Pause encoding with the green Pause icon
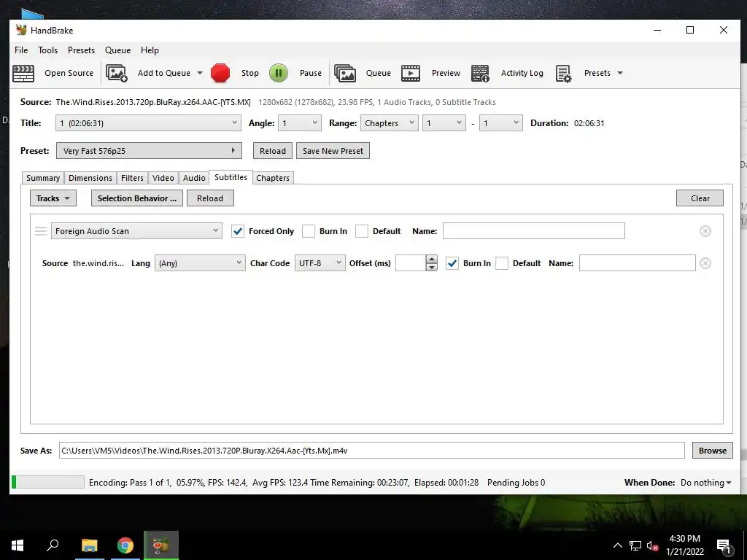Screen dimensions: 747x560 pos(279,74)
